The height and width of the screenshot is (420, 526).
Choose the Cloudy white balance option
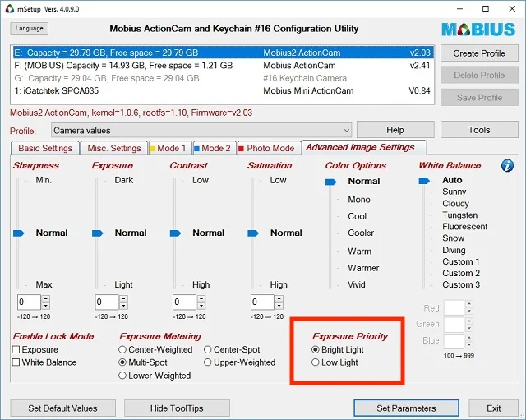point(455,204)
